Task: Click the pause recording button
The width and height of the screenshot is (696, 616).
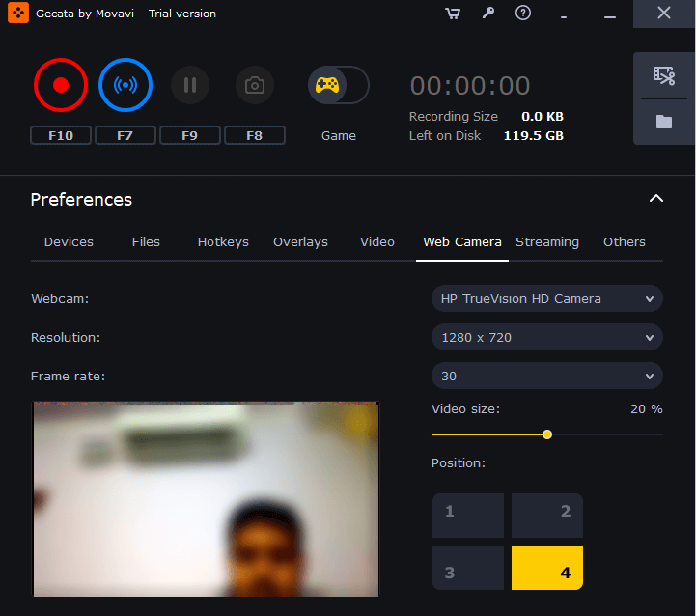Action: [190, 85]
